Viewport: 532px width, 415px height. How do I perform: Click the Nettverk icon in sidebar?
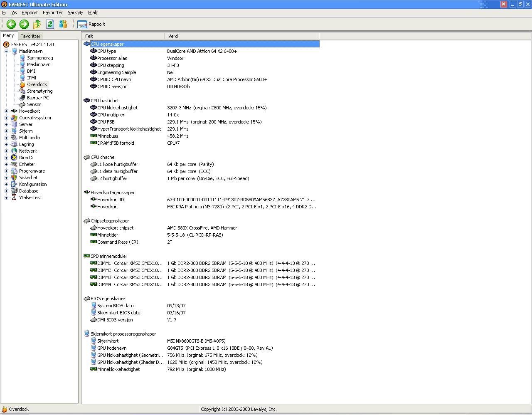[x=14, y=151]
